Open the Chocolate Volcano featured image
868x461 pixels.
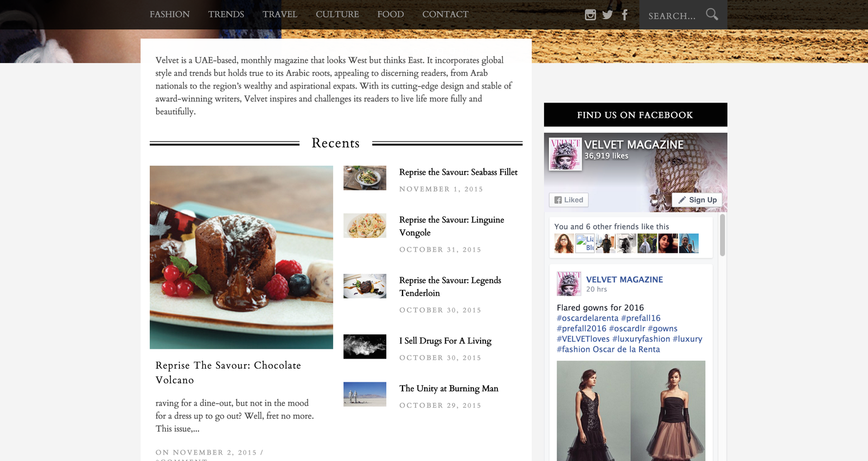point(241,257)
